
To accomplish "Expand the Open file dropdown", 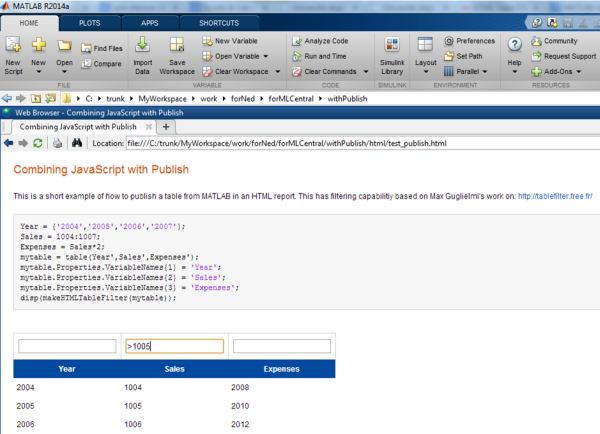I will point(65,72).
